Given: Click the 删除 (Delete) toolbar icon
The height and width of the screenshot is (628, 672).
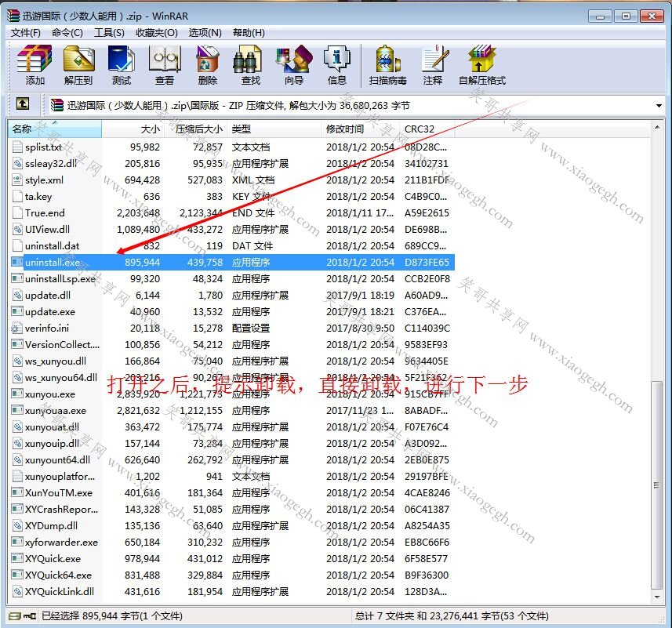Looking at the screenshot, I should [x=208, y=65].
